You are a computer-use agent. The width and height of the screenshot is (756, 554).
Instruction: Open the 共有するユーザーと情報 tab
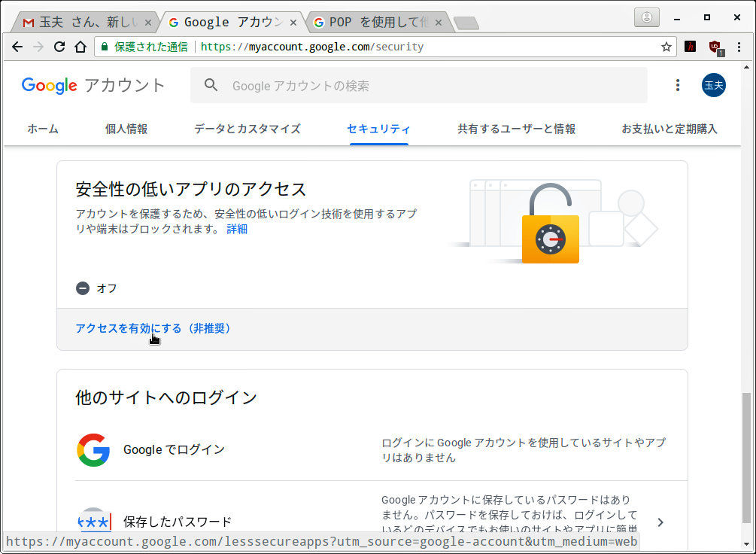(x=516, y=129)
